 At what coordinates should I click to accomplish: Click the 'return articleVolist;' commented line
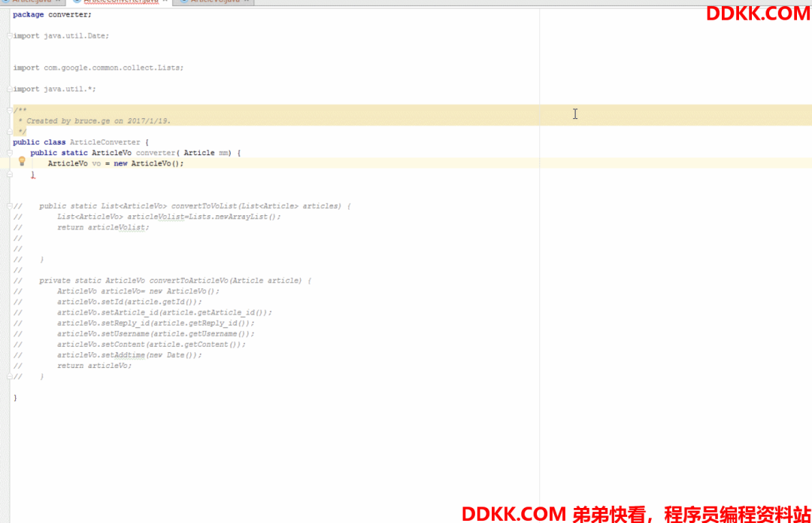103,227
